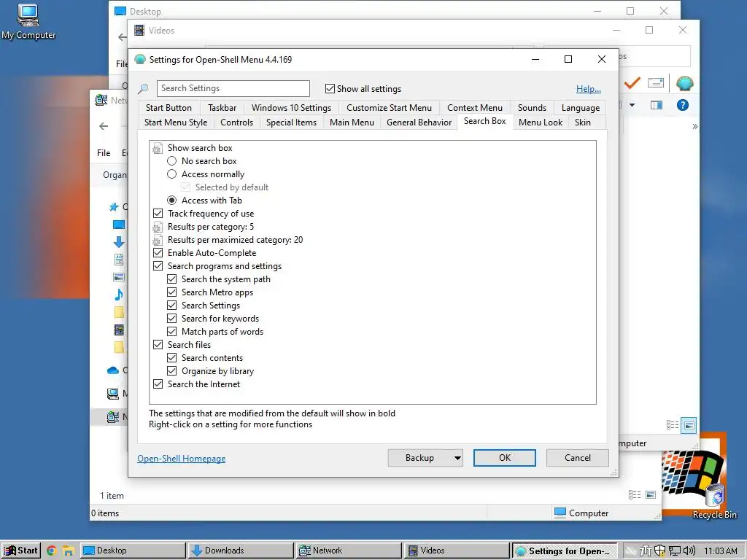This screenshot has width=747, height=560.
Task: Click the Open-Shell shell icon in toolbar
Action: tap(684, 83)
